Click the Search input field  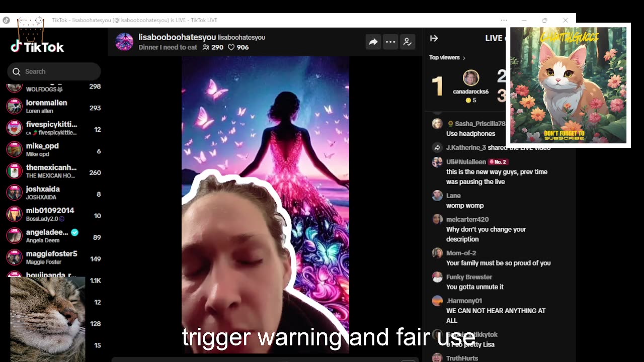[x=54, y=71]
